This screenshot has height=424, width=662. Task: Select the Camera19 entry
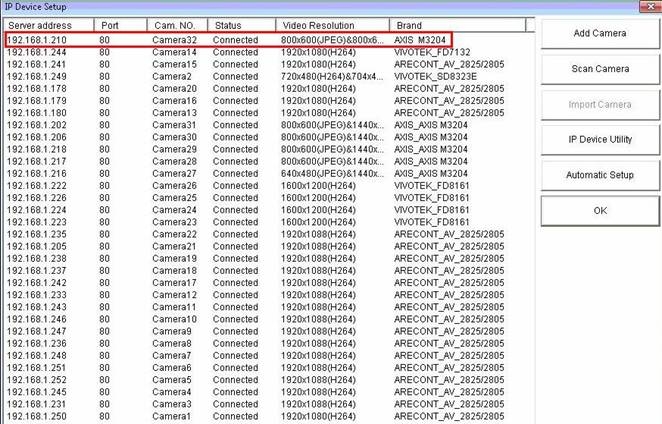point(174,259)
